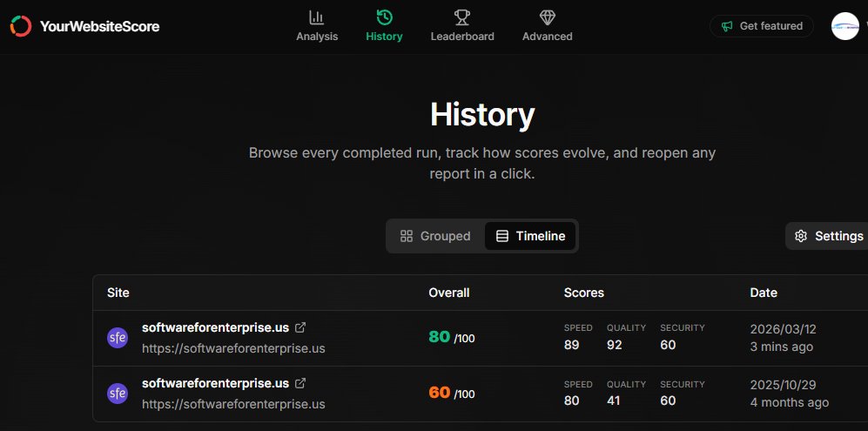Click the quality score 92

tap(615, 345)
